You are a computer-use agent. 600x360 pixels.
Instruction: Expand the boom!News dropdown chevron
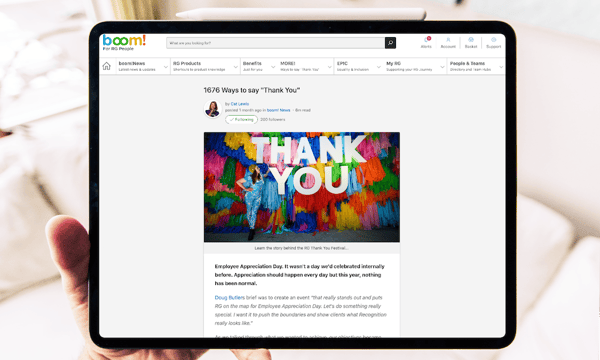pyautogui.click(x=166, y=67)
